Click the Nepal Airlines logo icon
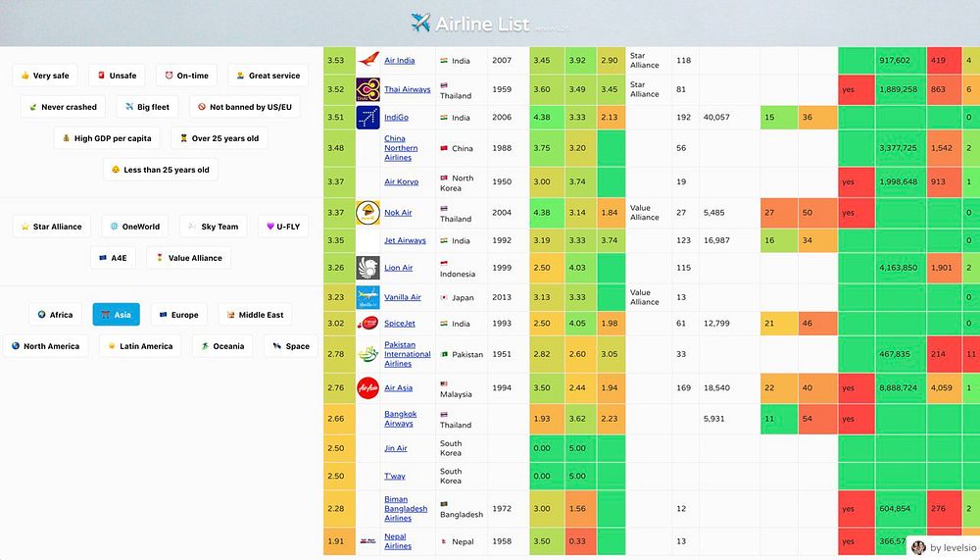This screenshot has height=560, width=980. [367, 540]
